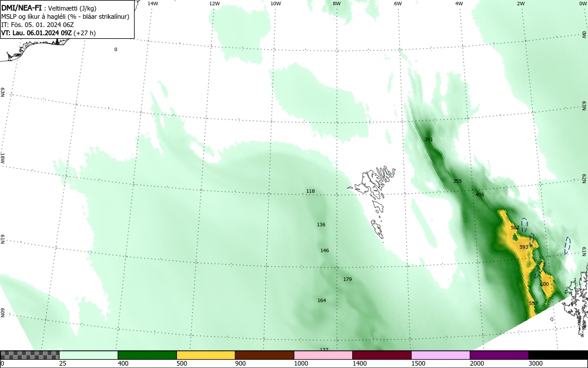Select the 12W longitude label
Image resolution: width=588 pixels, height=368 pixels.
215,4
